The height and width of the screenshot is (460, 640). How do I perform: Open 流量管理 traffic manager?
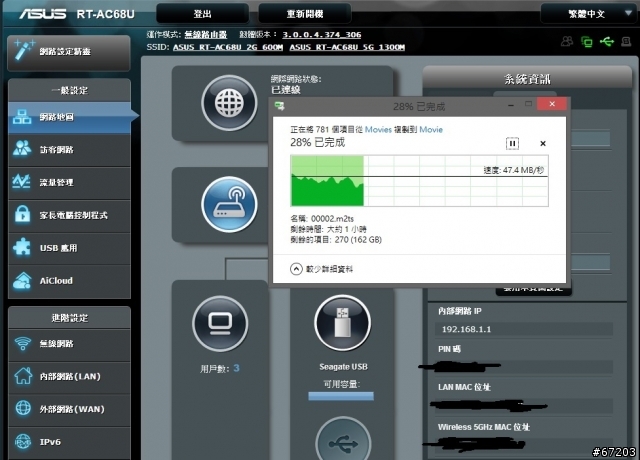point(69,182)
